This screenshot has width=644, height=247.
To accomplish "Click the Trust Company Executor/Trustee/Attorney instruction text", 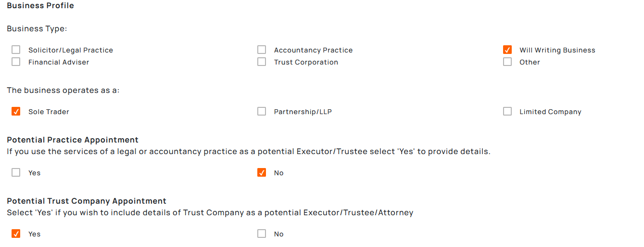I will click(210, 213).
